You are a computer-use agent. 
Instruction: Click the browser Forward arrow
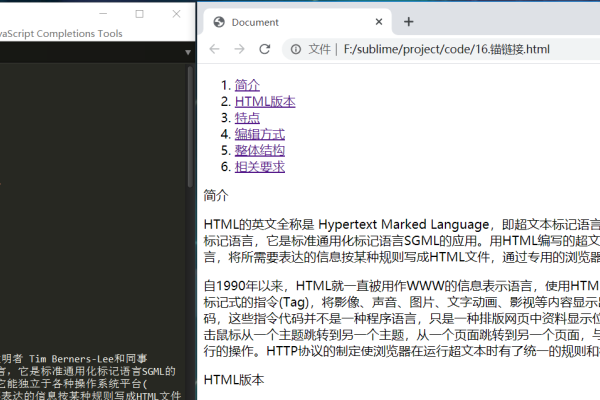(x=239, y=49)
